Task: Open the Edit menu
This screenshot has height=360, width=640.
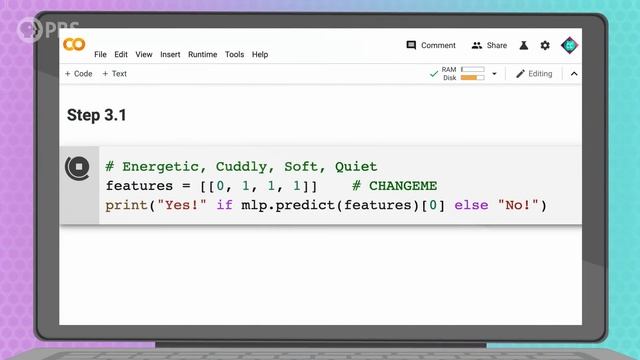Action: pos(121,54)
